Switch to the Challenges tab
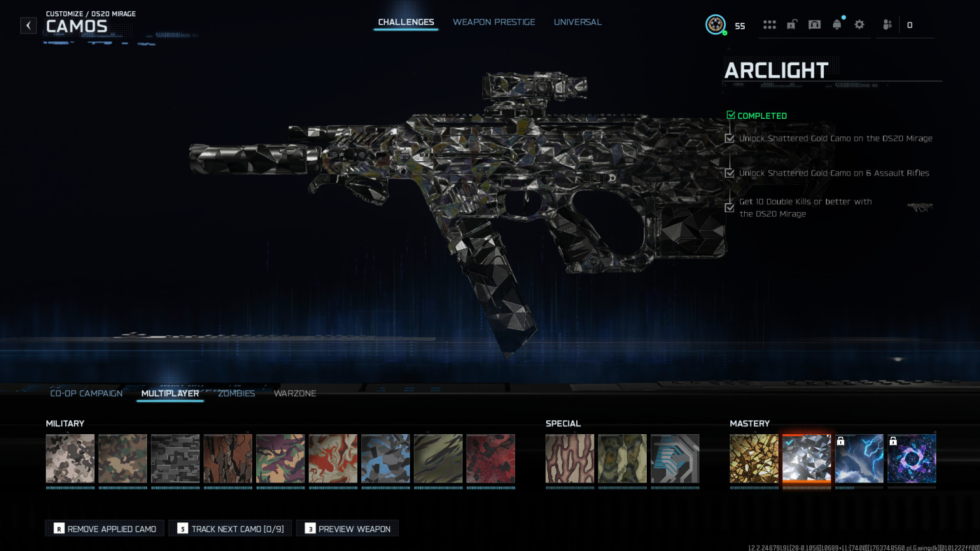The height and width of the screenshot is (551, 980). point(406,22)
